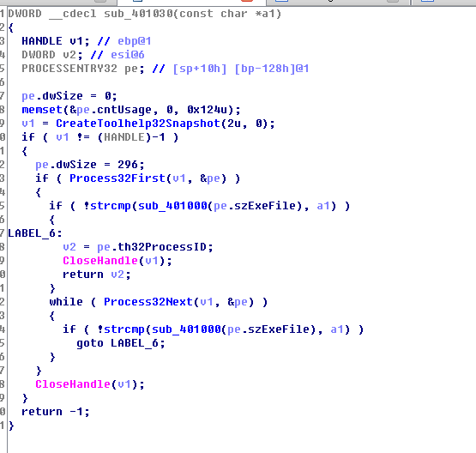Viewport: 476px width, 453px height.
Task: Click the PROCESSENTRY32 type name
Action: click(69, 69)
